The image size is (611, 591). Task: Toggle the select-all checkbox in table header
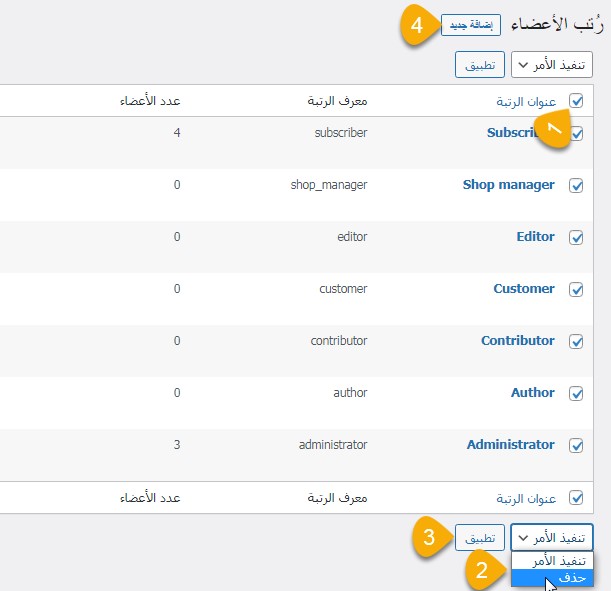coord(576,101)
